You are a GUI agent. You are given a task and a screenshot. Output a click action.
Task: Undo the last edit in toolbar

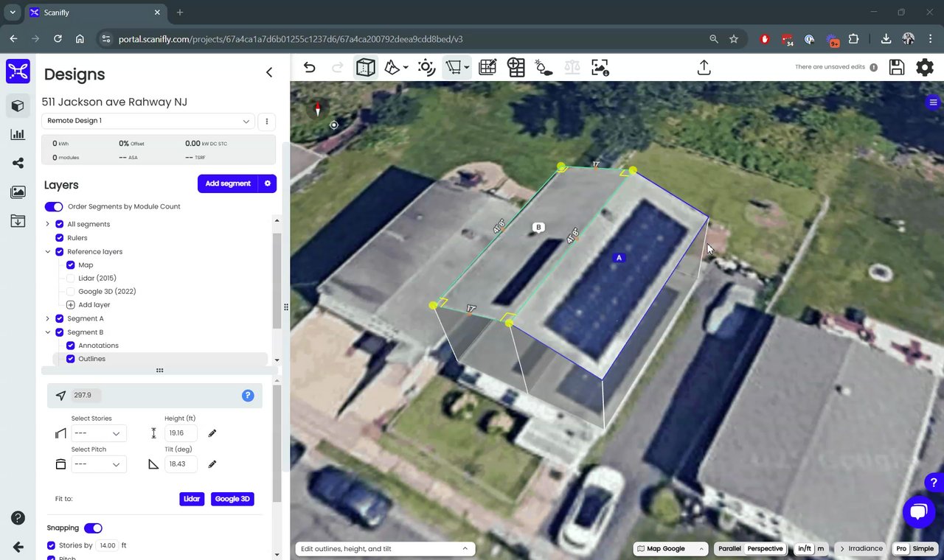coord(310,68)
